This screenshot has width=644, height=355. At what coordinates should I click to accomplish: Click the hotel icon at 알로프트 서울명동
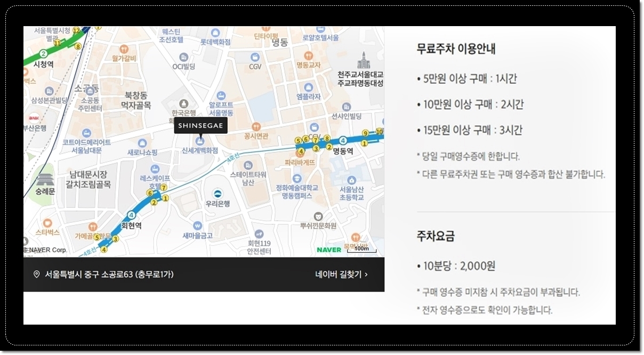pos(221,95)
